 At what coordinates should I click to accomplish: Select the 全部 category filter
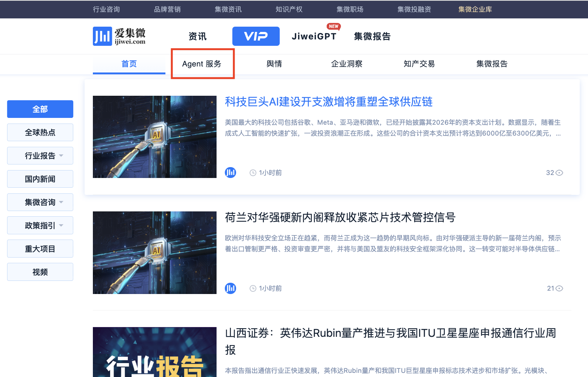coord(40,109)
